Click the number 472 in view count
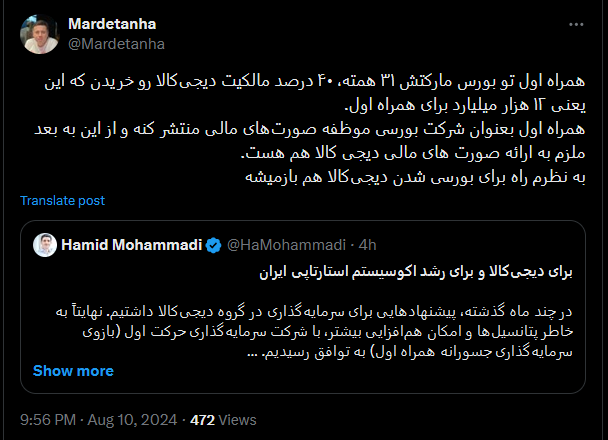Screen dimensions: 608x440 pos(203,419)
